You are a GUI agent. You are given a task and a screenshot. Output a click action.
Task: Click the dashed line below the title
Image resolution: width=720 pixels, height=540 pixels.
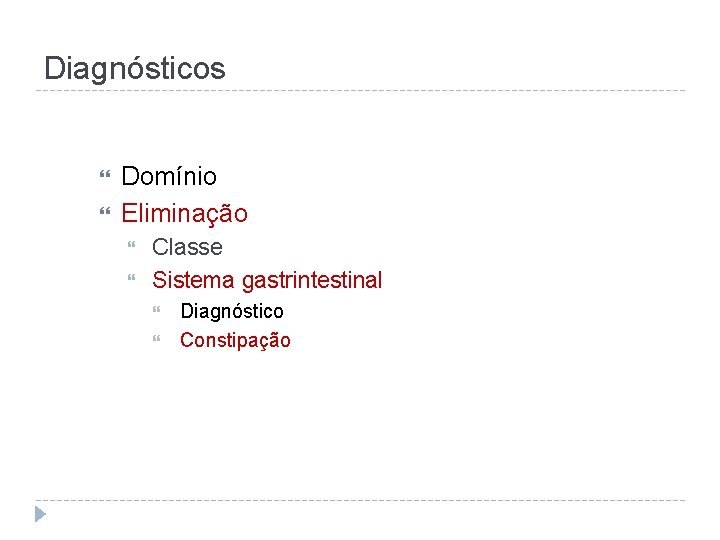tap(360, 91)
